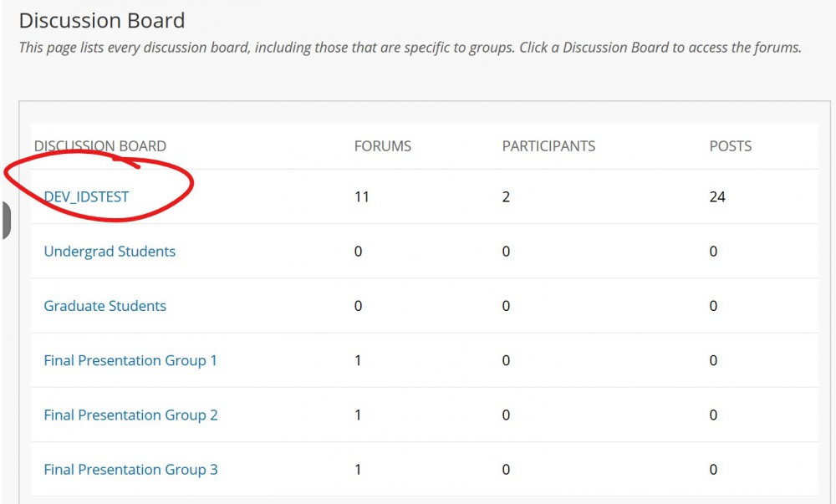Sort boards by the FORUMS column
Image resolution: width=836 pixels, height=504 pixels.
(x=382, y=145)
